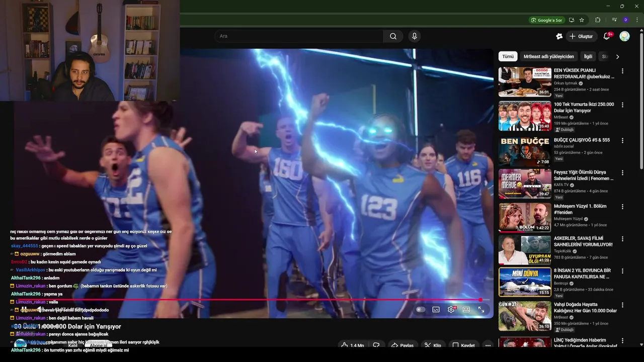Open YouTube notifications bell
644x362 pixels.
pyautogui.click(x=607, y=36)
